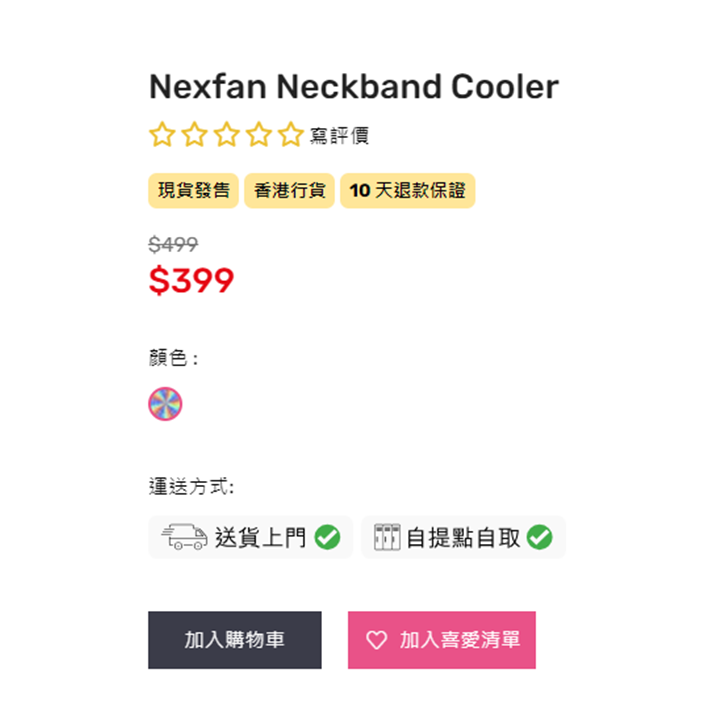720x720 pixels.
Task: Click the self-pickup locker icon
Action: (x=386, y=537)
